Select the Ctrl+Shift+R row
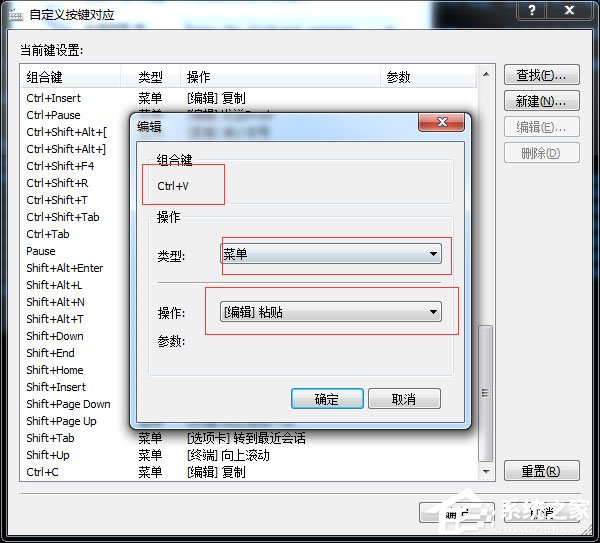 click(x=57, y=183)
